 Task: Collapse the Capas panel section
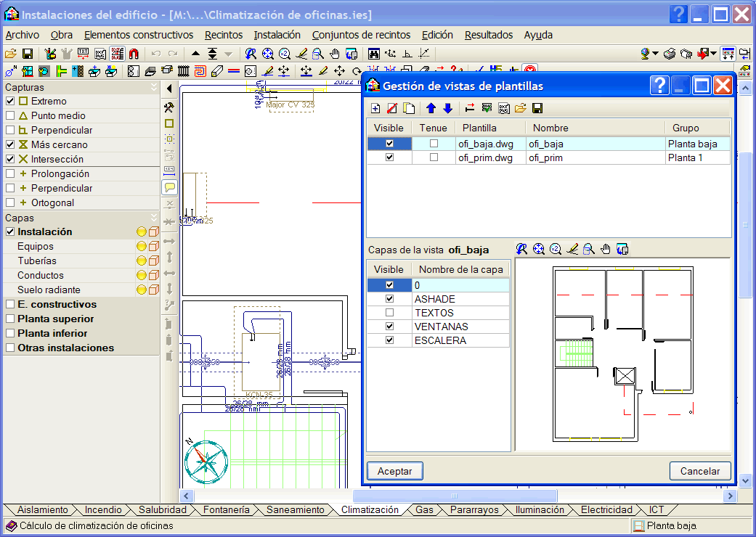point(154,218)
